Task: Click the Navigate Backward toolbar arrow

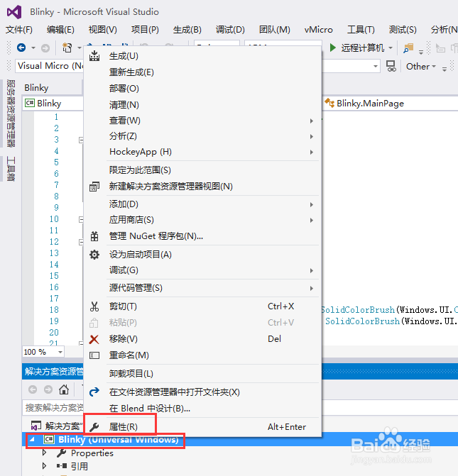Action: point(21,48)
